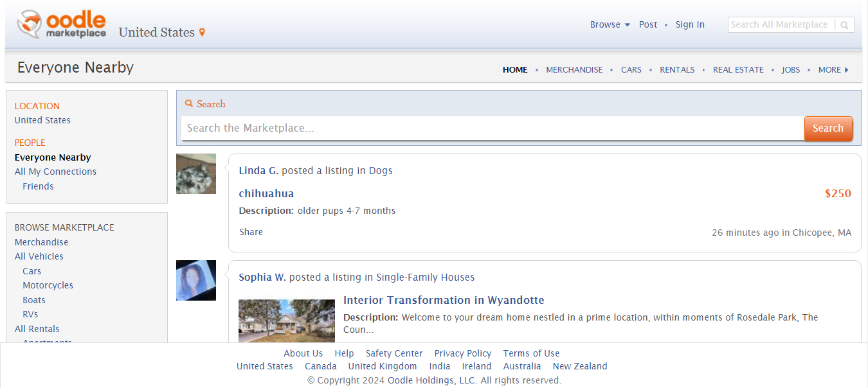
Task: Share the chihuahua listing
Action: [251, 232]
